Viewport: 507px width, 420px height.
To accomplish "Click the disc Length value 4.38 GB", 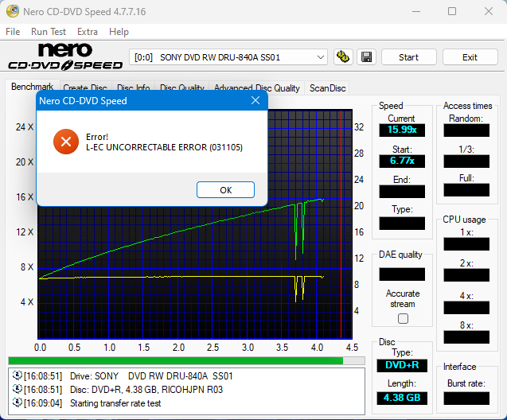I will coord(402,398).
